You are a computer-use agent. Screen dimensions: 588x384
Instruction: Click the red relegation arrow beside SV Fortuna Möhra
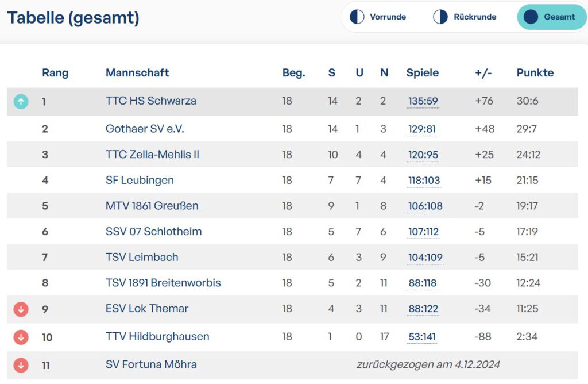21,364
